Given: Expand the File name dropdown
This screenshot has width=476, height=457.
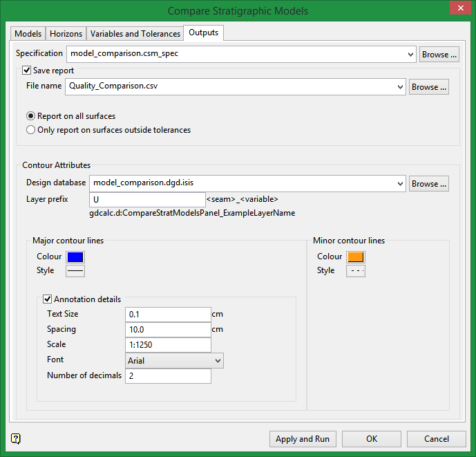Looking at the screenshot, I should [401, 87].
